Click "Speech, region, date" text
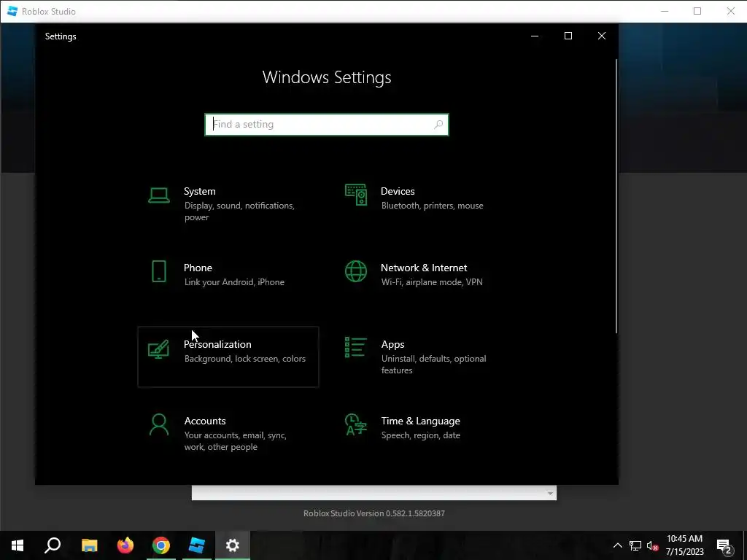Viewport: 747px width, 560px height. 421,435
